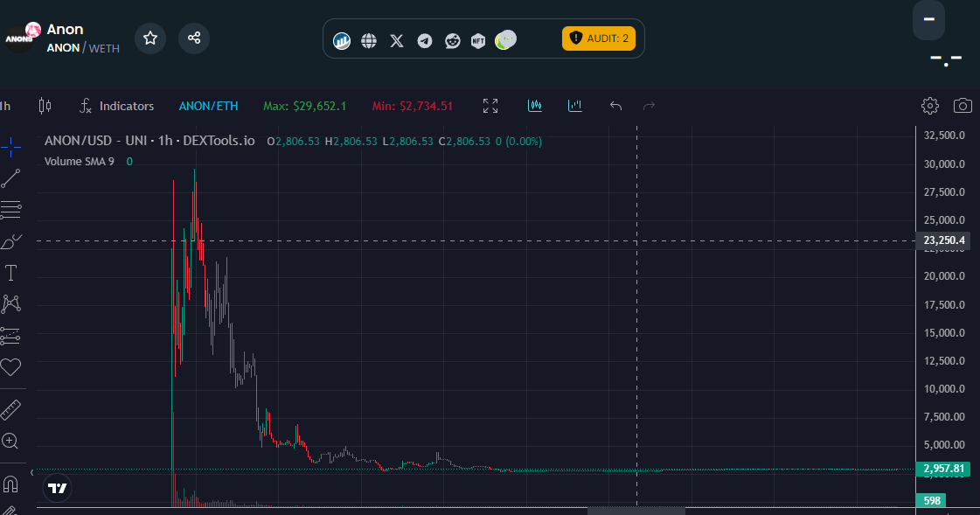Toggle fullscreen chart mode
The width and height of the screenshot is (980, 515).
coord(490,106)
